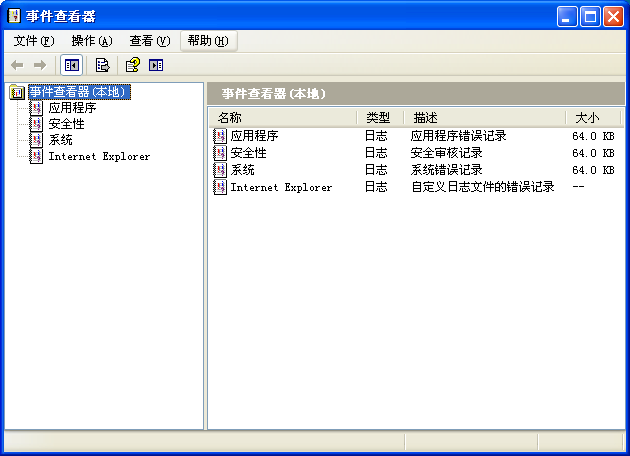
Task: Sort by the 描述 column header
Action: coord(485,118)
